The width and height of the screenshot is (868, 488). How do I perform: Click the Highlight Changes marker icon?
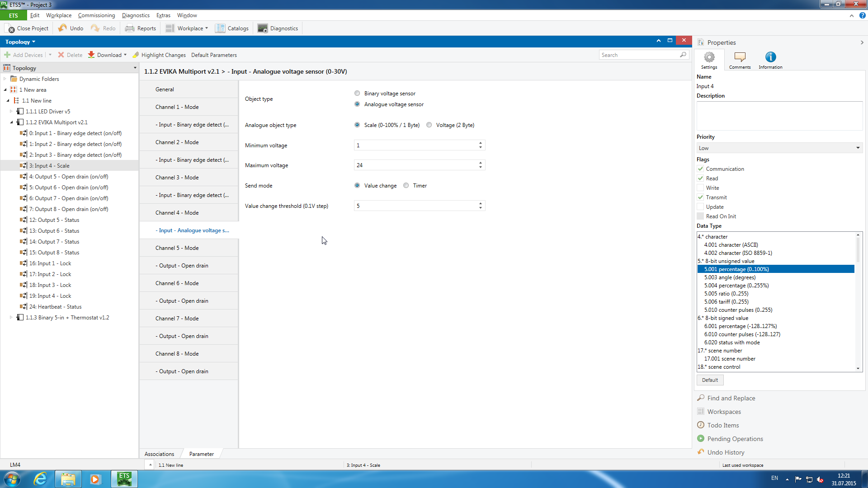point(136,55)
